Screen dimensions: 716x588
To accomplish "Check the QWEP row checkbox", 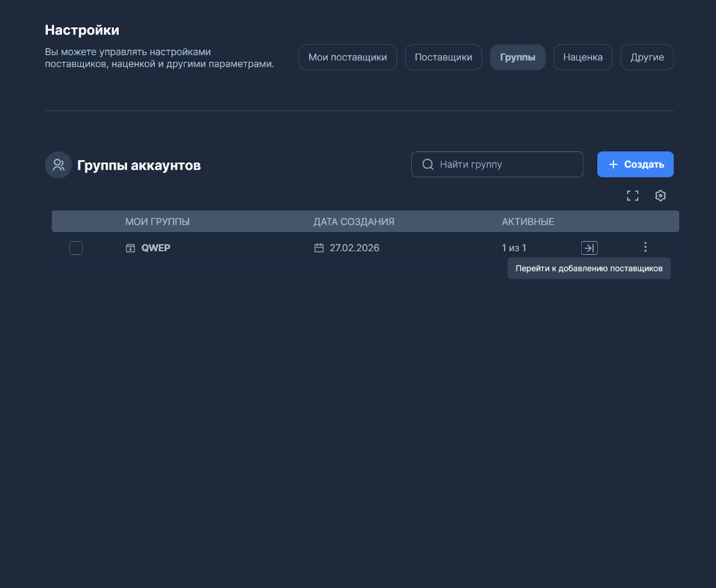I will 76,247.
